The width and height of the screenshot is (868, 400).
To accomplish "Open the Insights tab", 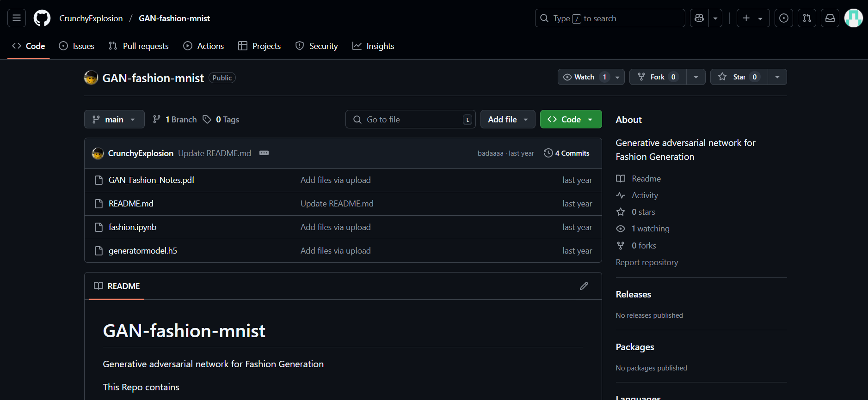I will pos(373,46).
